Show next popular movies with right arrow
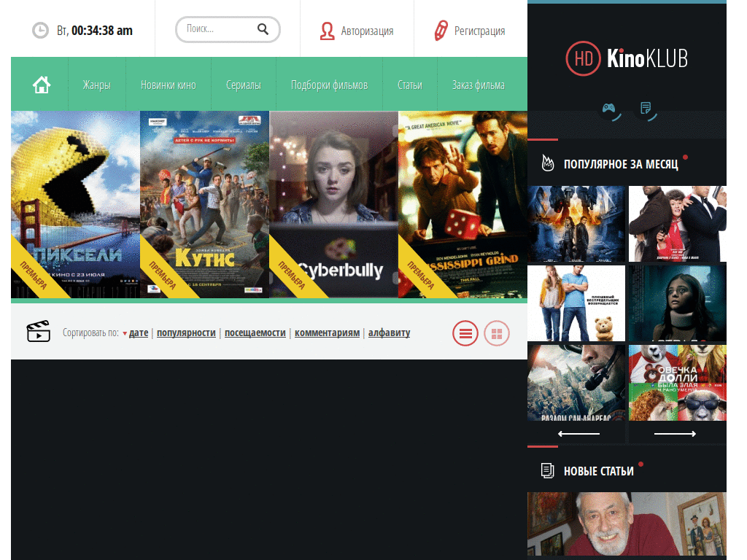747x560 pixels. click(675, 434)
